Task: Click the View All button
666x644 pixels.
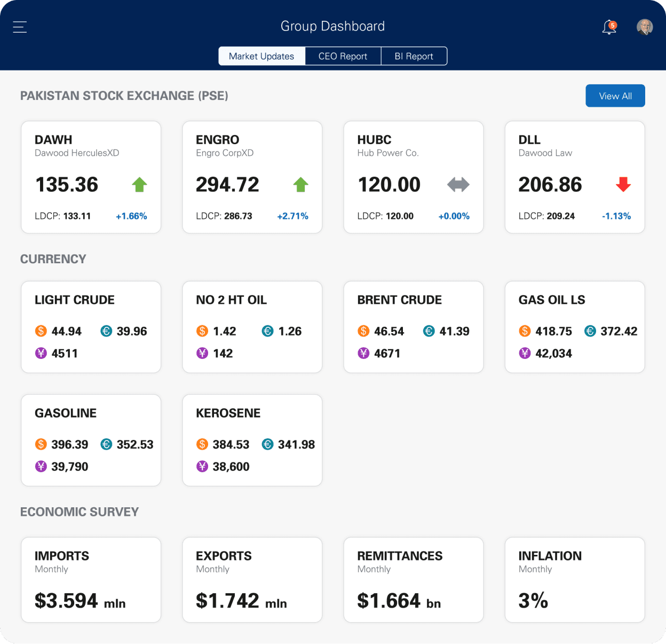Action: point(615,96)
